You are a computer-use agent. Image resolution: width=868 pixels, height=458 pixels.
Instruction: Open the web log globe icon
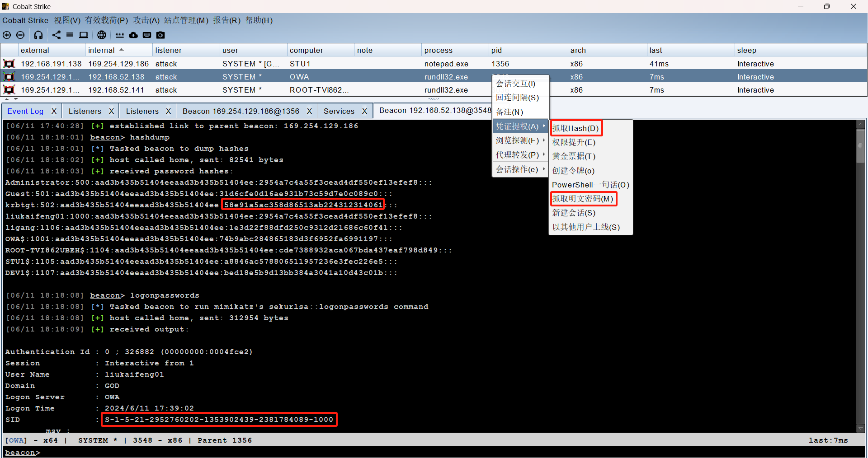(102, 35)
